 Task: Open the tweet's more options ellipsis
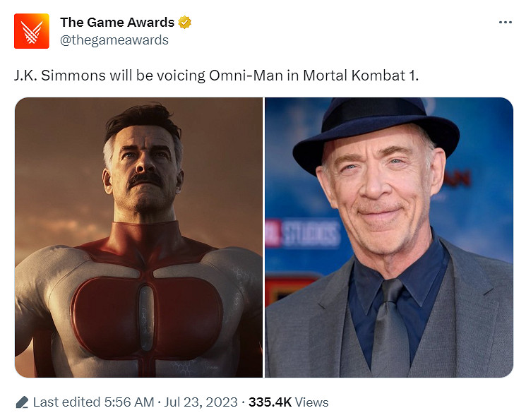[x=505, y=23]
